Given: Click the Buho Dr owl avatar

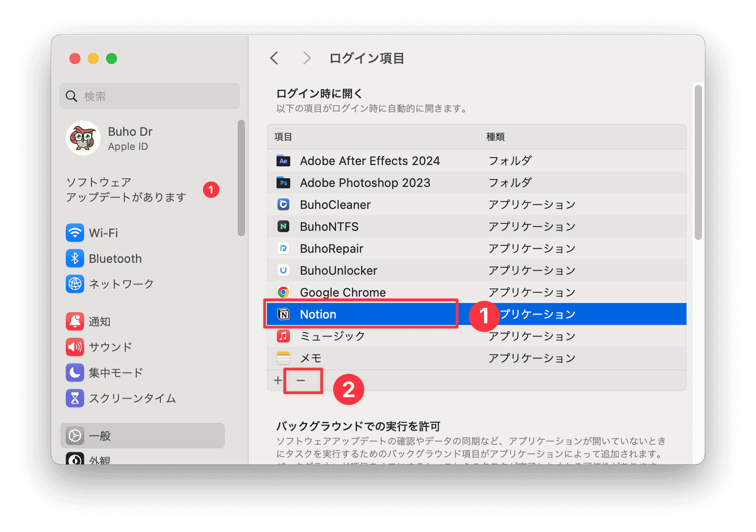Looking at the screenshot, I should [83, 138].
